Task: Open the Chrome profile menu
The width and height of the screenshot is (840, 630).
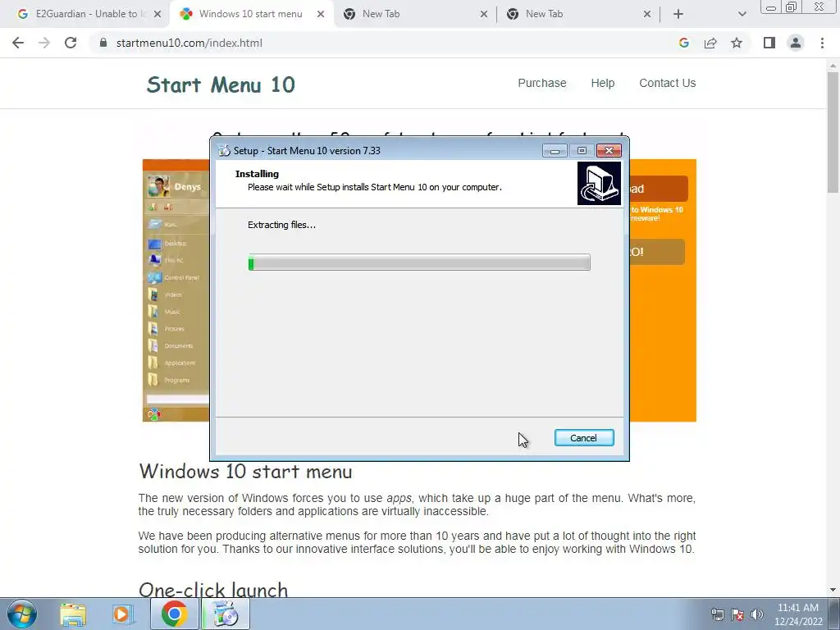Action: 796,43
